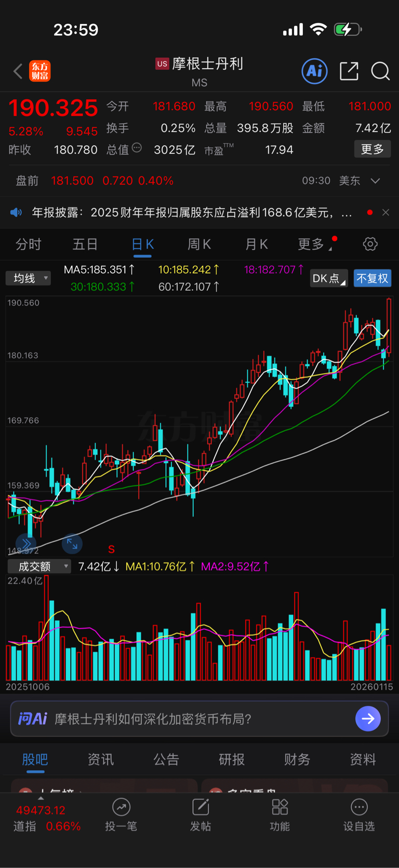Switch to 周K chart tab
399x868 pixels.
tap(199, 244)
